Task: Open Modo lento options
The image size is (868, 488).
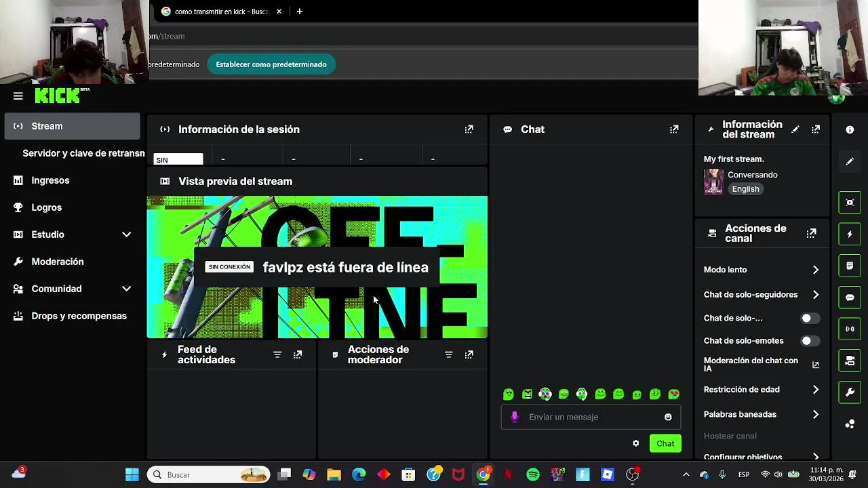Action: click(762, 270)
